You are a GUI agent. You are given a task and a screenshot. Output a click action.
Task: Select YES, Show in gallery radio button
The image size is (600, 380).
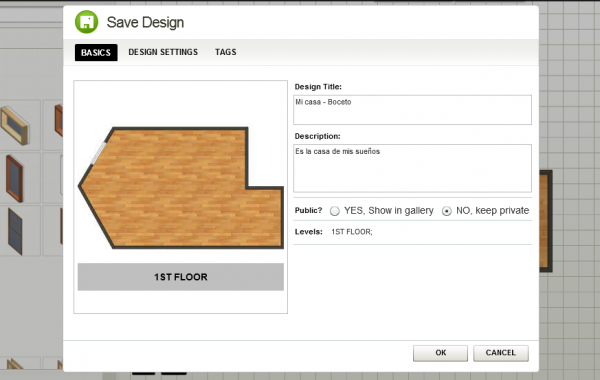pyautogui.click(x=335, y=211)
